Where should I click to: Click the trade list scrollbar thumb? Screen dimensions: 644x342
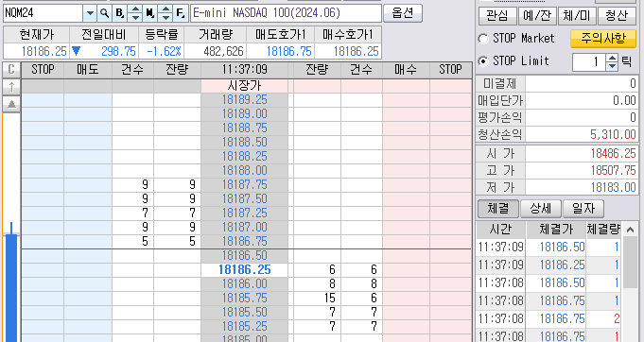630,263
